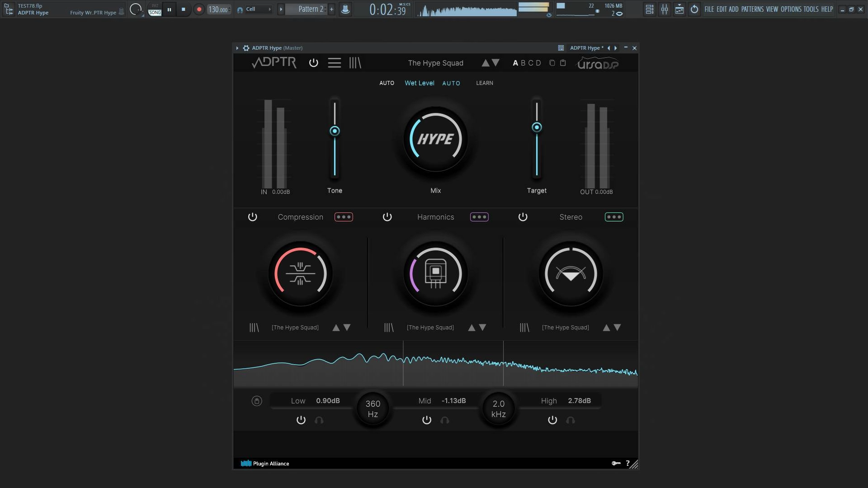Open Compression preset library icon
This screenshot has height=488, width=868.
pos(254,328)
